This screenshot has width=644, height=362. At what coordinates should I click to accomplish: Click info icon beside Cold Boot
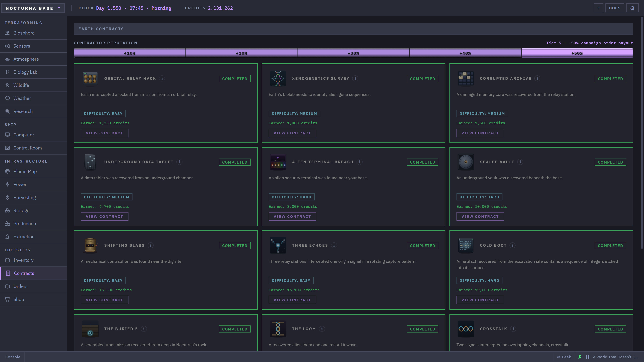pyautogui.click(x=513, y=245)
